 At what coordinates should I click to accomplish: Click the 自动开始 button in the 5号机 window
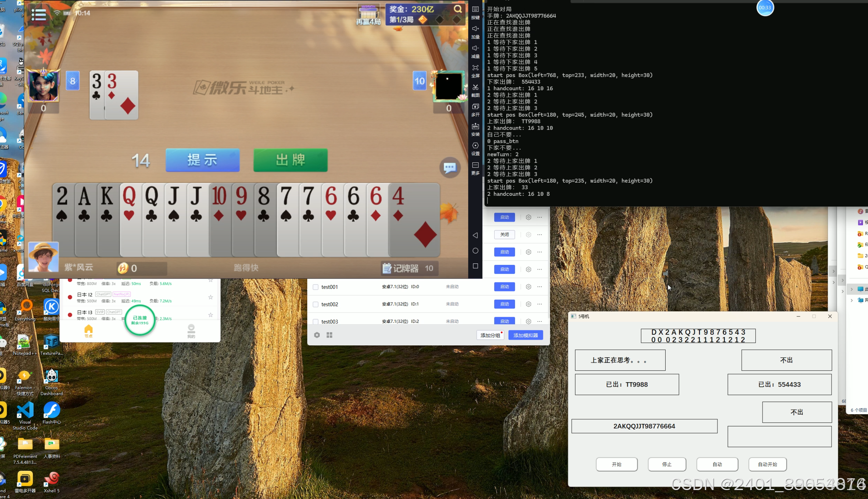(x=767, y=464)
